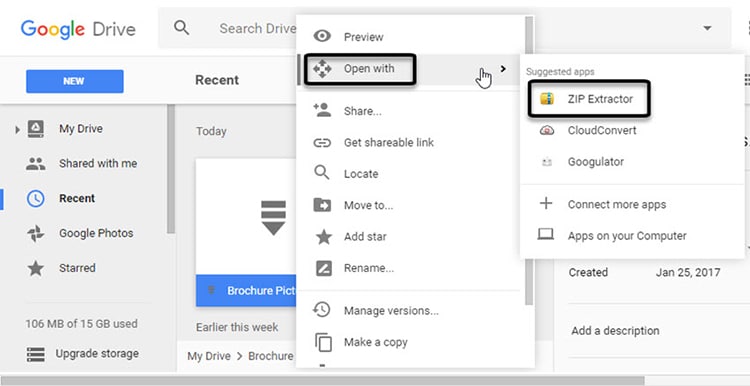Choose Connect more apps

[617, 205]
